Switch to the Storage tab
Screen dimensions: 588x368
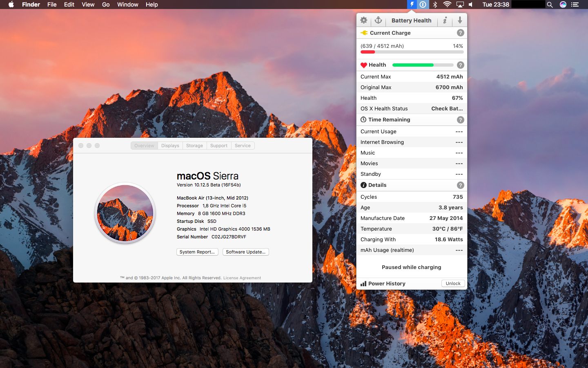coord(194,146)
